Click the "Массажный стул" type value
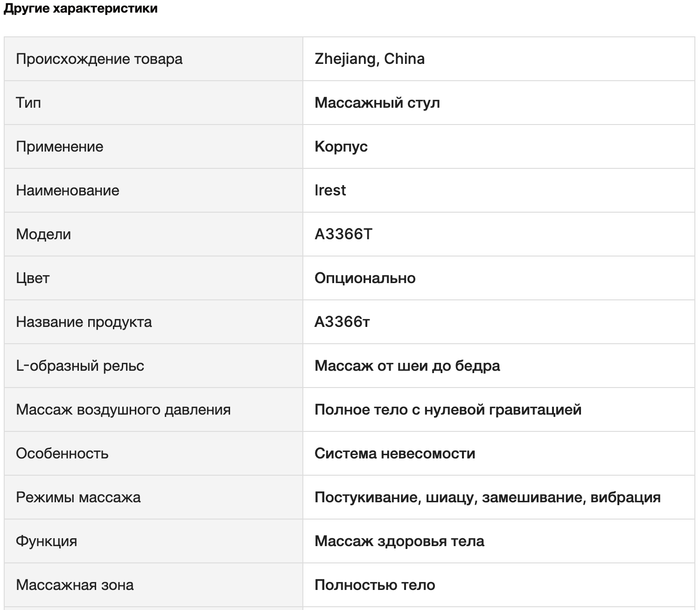 click(377, 103)
